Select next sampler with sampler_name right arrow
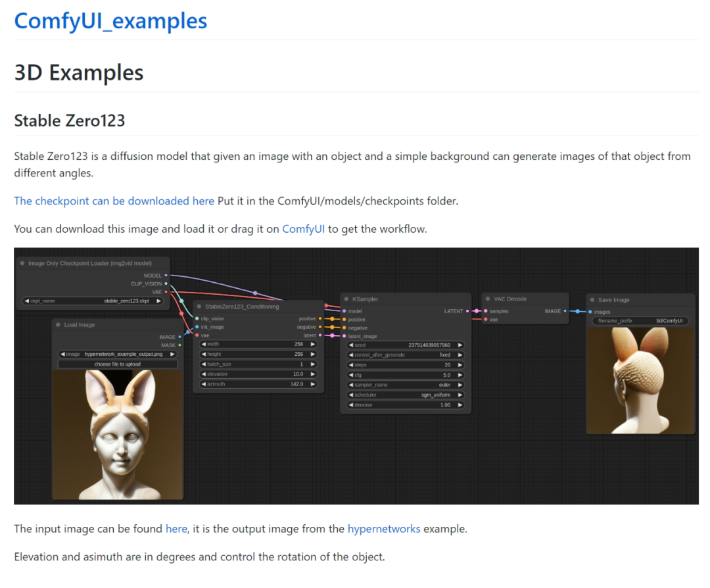This screenshot has width=710, height=588. click(x=460, y=385)
